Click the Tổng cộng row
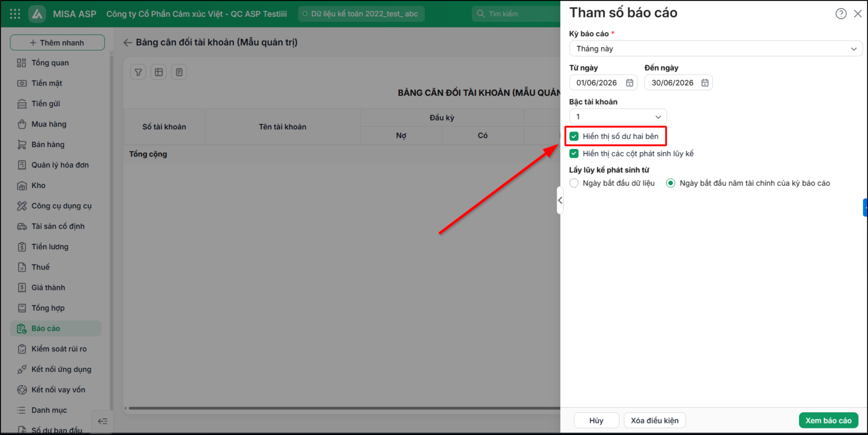Image resolution: width=868 pixels, height=435 pixels. click(x=342, y=154)
